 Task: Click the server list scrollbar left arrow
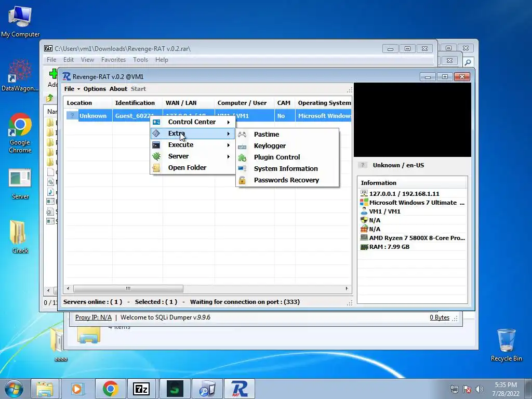(x=68, y=288)
